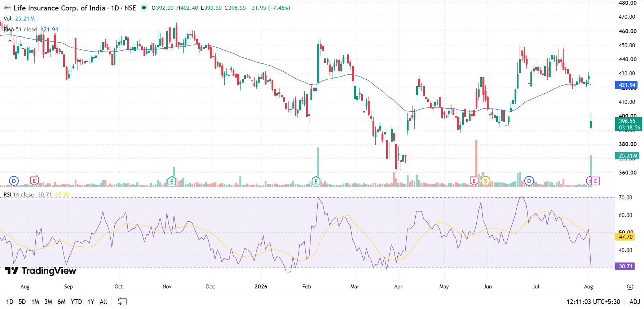Select the 1Y date range
644x309 pixels.
click(x=91, y=301)
